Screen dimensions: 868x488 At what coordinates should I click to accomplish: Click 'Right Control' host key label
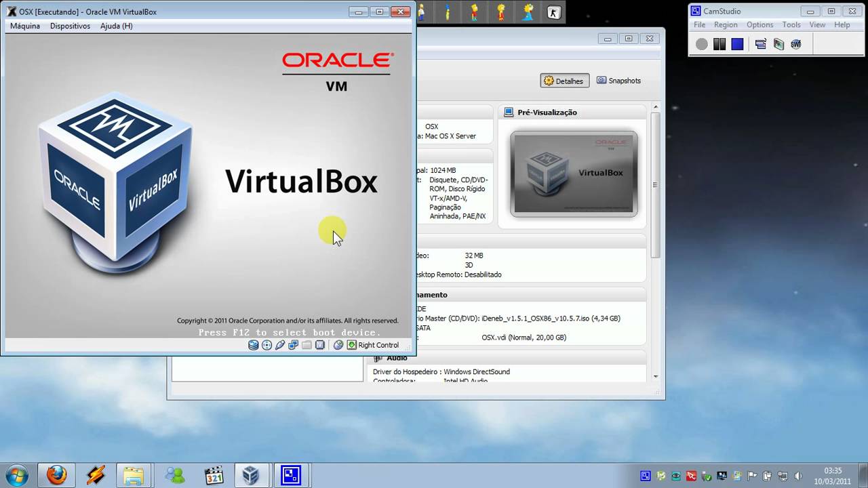(378, 345)
